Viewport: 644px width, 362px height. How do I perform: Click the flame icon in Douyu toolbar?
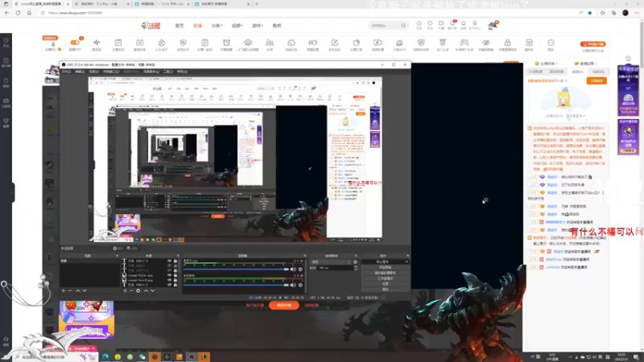[x=162, y=43]
